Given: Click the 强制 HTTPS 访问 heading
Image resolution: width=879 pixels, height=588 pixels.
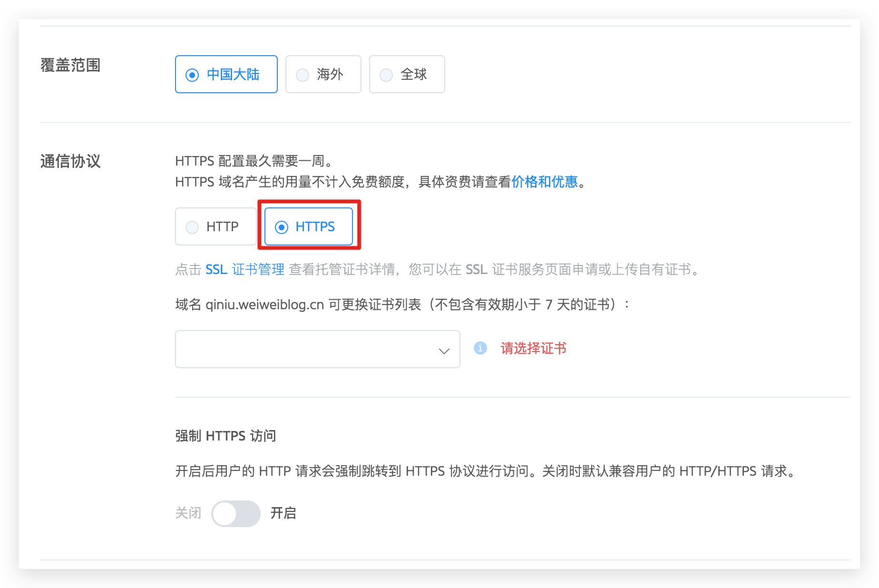Looking at the screenshot, I should tap(225, 436).
